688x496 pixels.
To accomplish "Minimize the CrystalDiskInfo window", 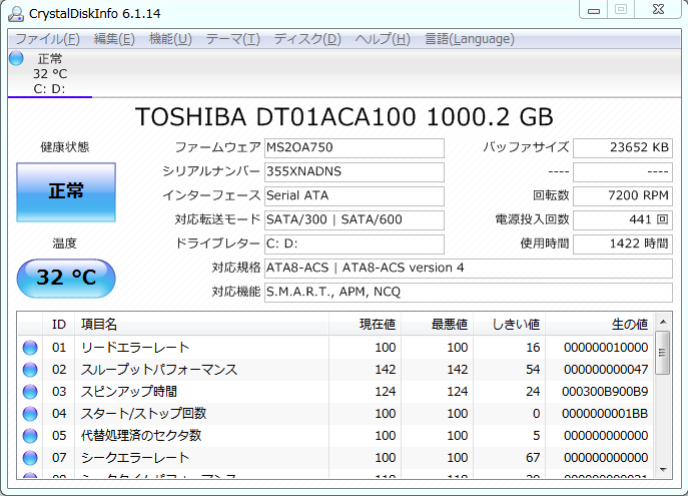I will (593, 10).
